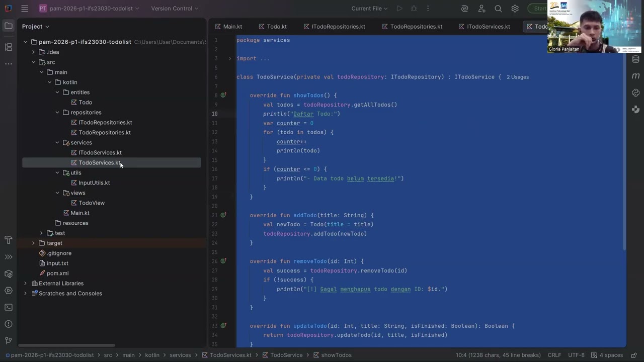
Task: Open the Structure tool window in left sidebar
Action: coord(9,47)
